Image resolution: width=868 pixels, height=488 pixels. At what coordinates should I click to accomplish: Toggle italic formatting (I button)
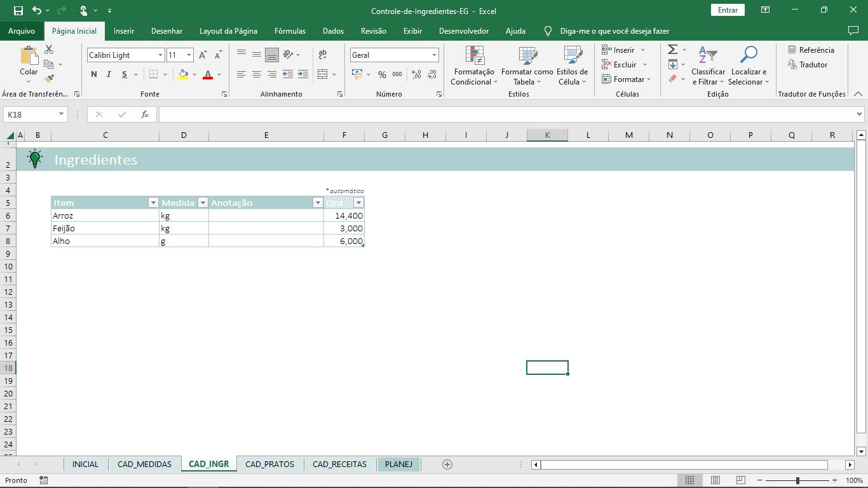(x=109, y=74)
